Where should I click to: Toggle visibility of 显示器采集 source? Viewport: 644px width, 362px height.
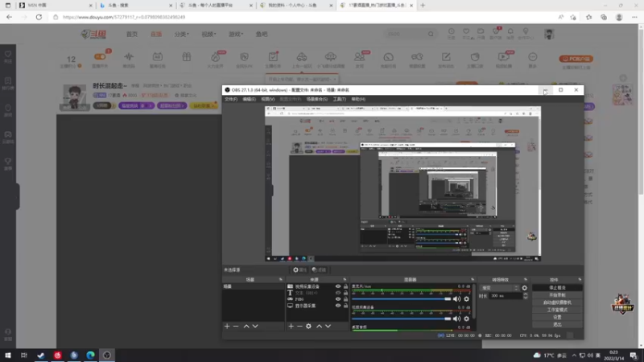tap(338, 306)
